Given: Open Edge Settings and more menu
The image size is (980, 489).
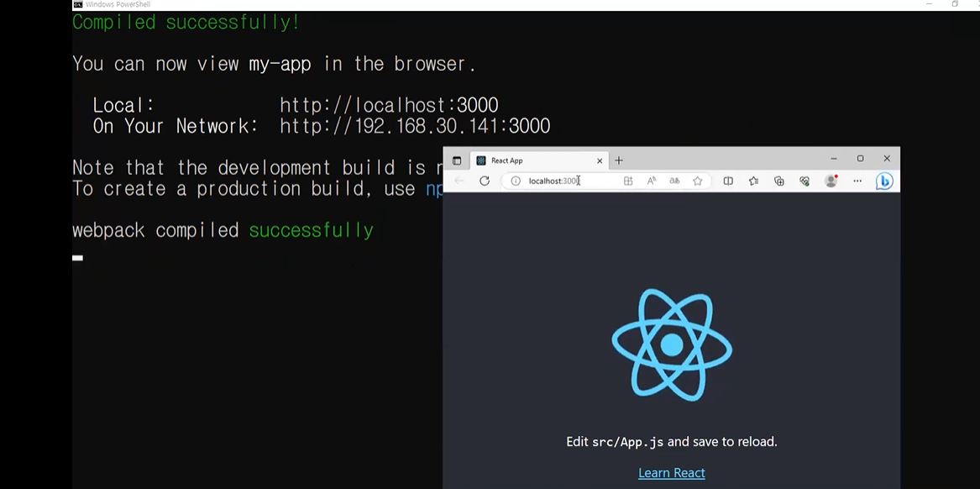Looking at the screenshot, I should 857,181.
